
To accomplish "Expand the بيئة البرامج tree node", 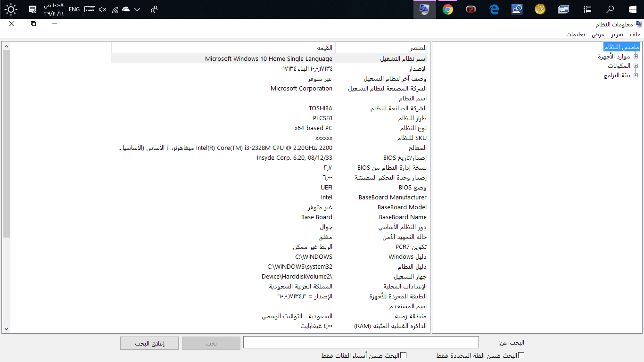I will 636,75.
